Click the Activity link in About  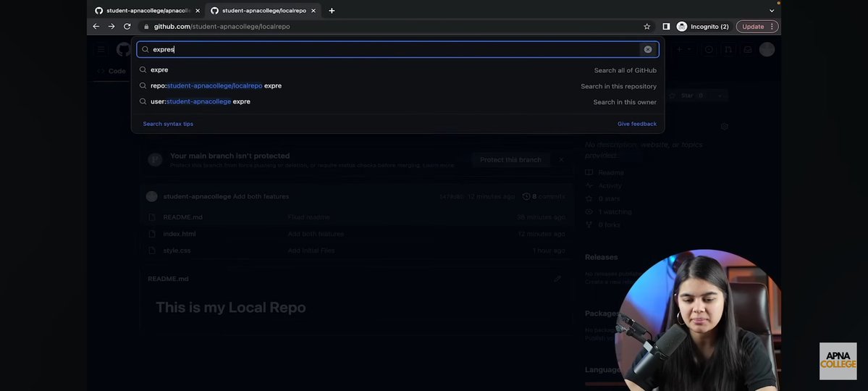coord(610,186)
